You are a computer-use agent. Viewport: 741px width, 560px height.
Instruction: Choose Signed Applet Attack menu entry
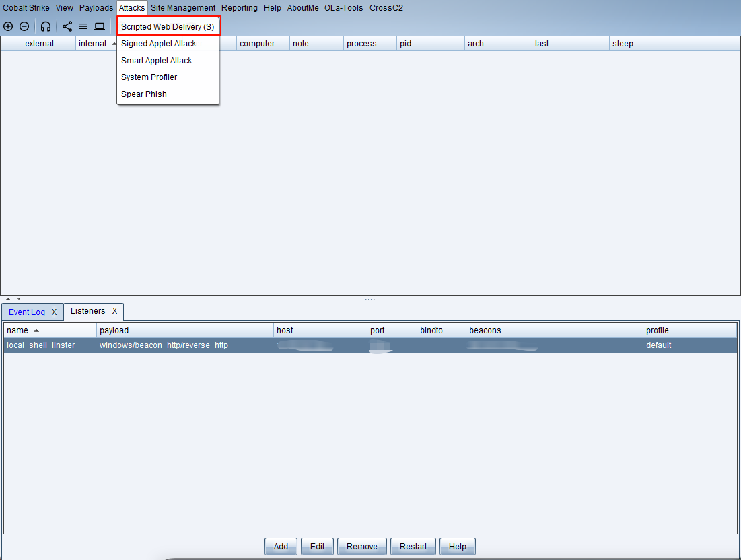pyautogui.click(x=168, y=44)
